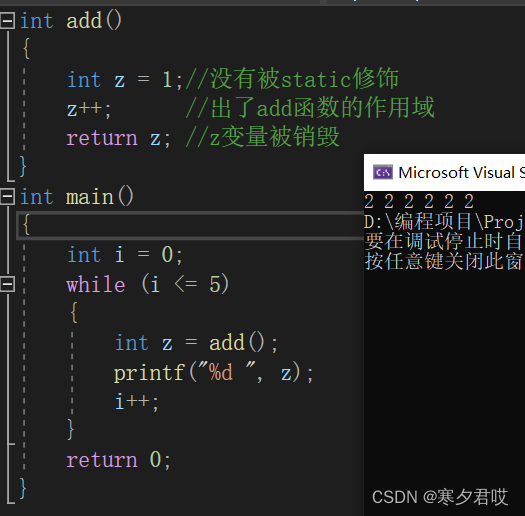
Task: Click the 'return z;' statement
Action: [x=119, y=138]
